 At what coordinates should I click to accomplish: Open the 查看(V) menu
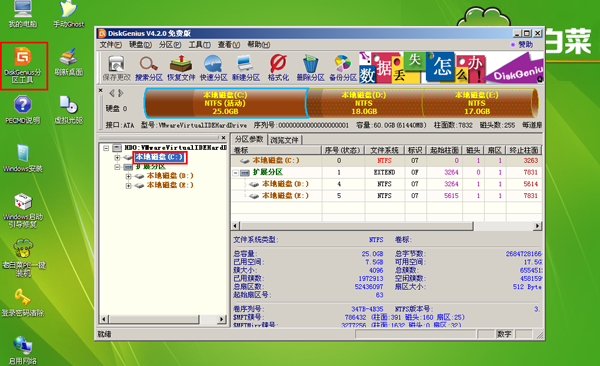coord(229,45)
